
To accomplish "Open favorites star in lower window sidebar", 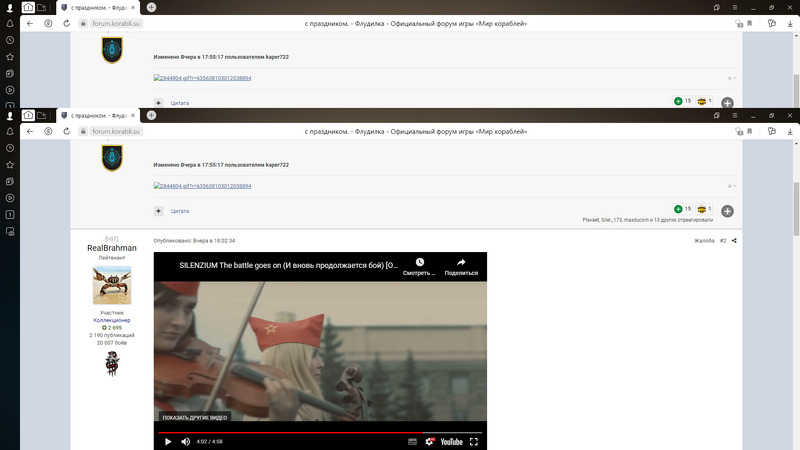I will click(x=10, y=165).
